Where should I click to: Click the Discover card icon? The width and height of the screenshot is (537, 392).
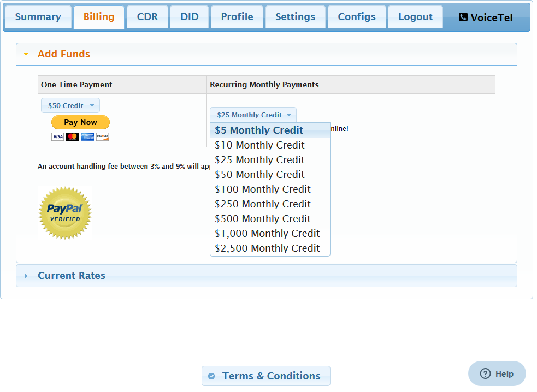click(x=102, y=137)
